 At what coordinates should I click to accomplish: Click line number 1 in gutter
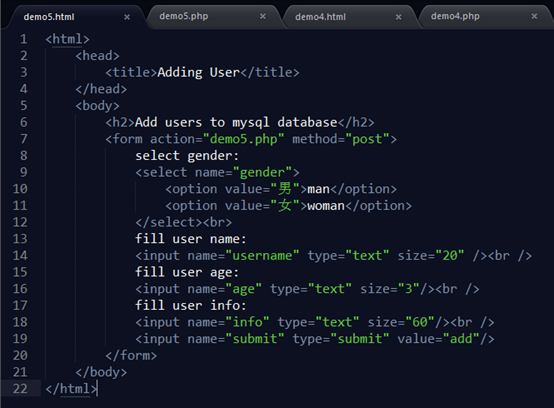pyautogui.click(x=23, y=39)
